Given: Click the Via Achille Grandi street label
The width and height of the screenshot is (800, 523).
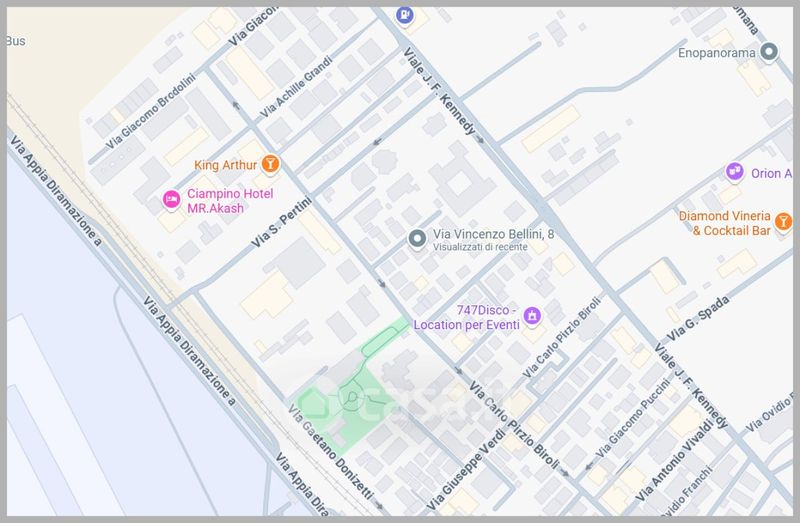Looking at the screenshot, I should click(x=296, y=87).
